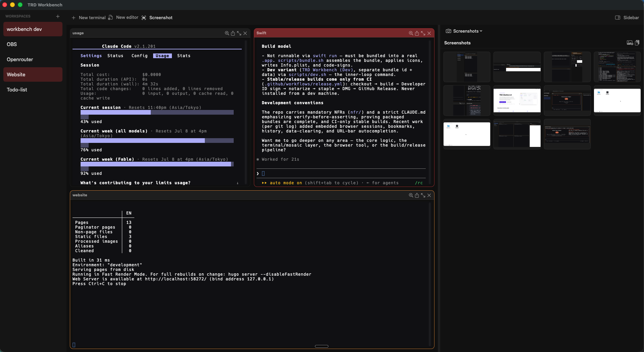Open the second thumbnail in the top row
644x352 pixels.
517,67
